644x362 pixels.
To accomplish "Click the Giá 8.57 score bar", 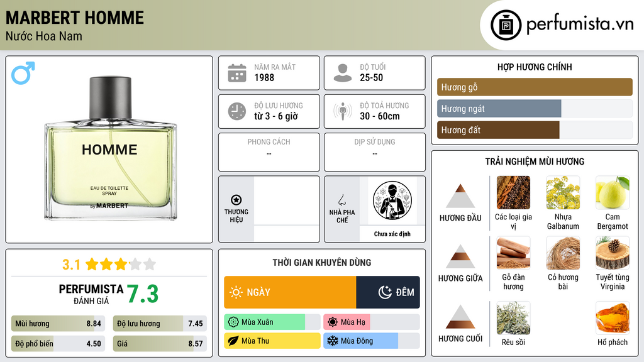I will point(160,344).
